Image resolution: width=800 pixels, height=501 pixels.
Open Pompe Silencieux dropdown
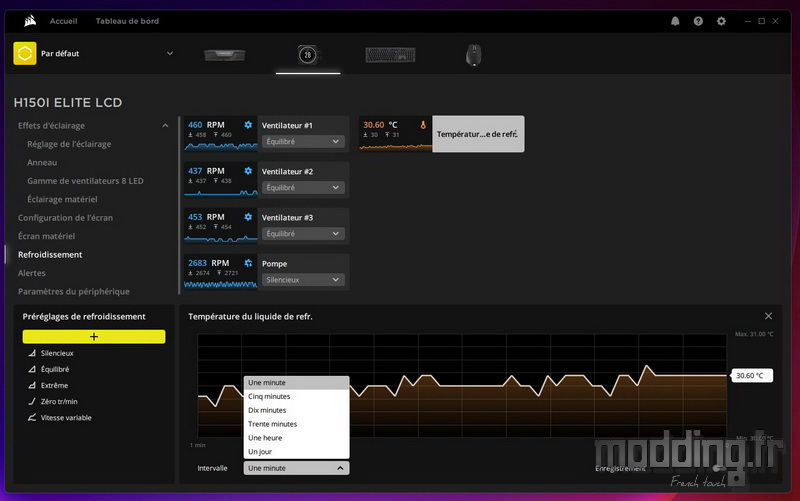point(303,280)
